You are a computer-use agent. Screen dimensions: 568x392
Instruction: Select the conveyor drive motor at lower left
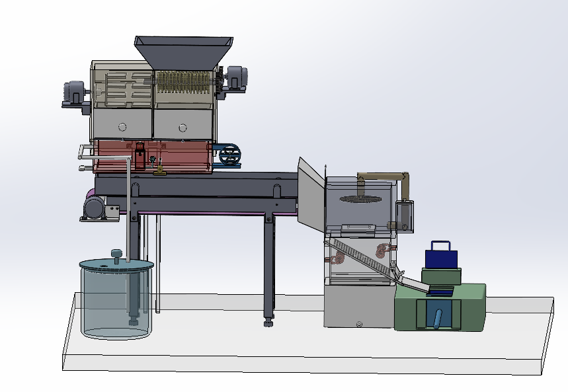(x=95, y=208)
